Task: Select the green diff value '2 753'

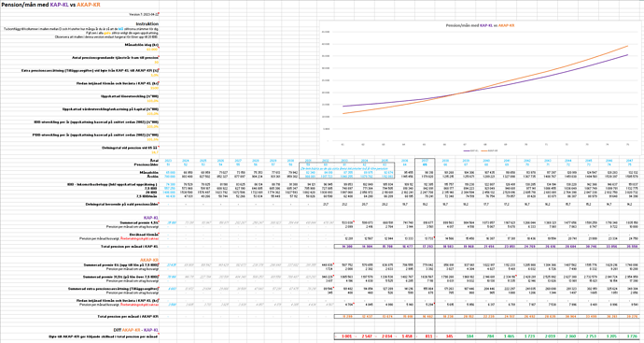Action: 593,336
